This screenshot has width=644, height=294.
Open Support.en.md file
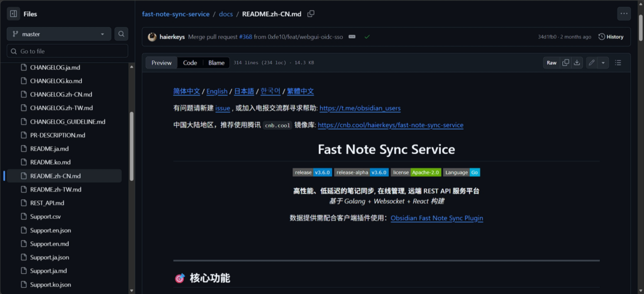tap(49, 244)
